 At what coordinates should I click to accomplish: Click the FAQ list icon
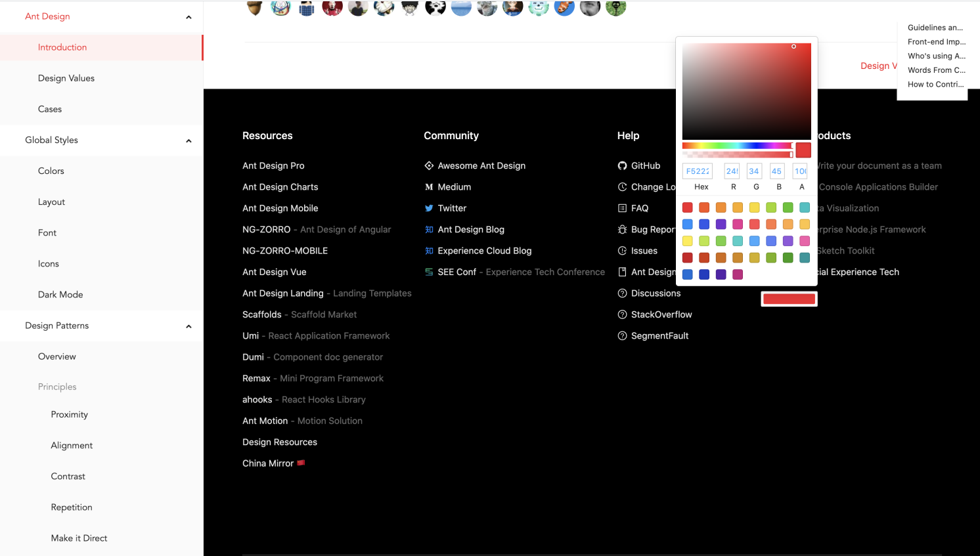622,208
